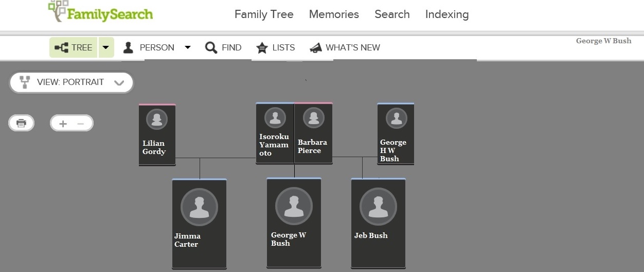Expand the Tree dropdown arrow
The height and width of the screenshot is (272, 644).
[105, 47]
